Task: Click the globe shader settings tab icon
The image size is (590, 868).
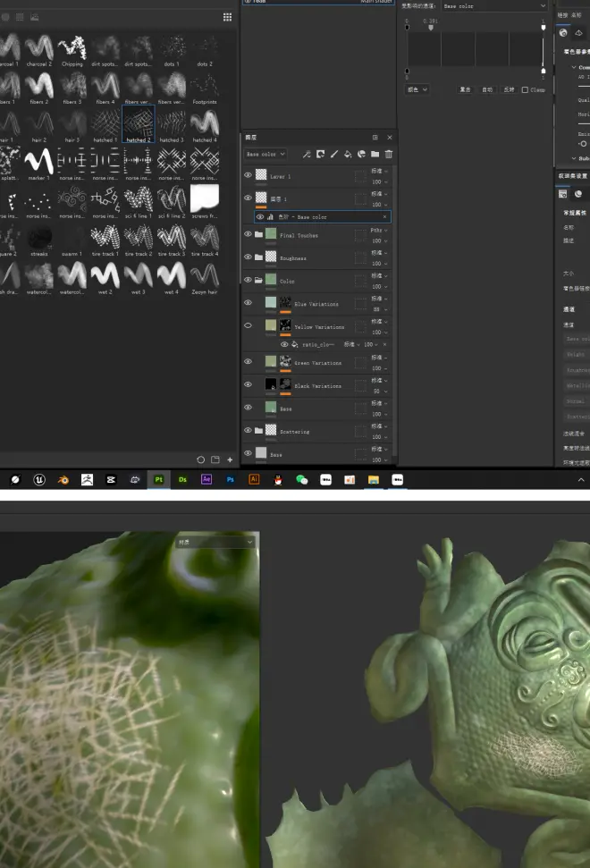Action: tap(563, 33)
